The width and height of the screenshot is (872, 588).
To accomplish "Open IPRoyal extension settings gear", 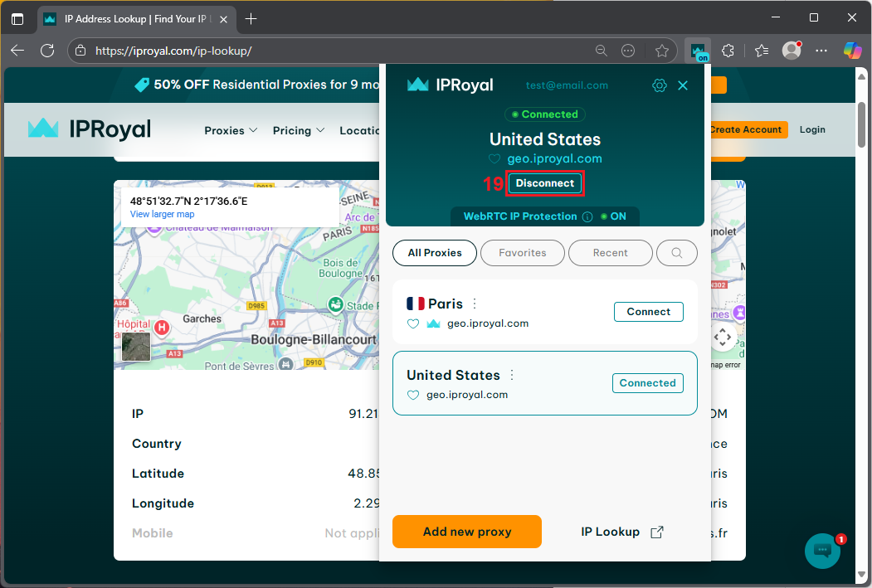I will [659, 85].
